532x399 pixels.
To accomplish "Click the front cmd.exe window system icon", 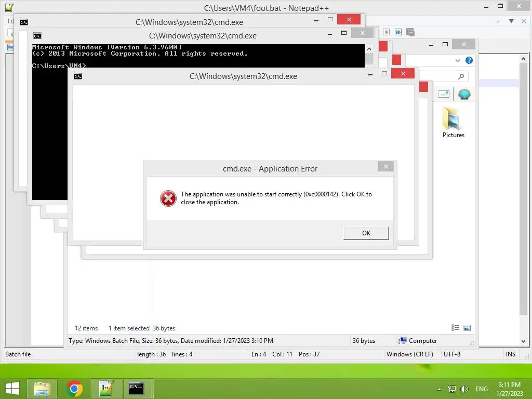I will pyautogui.click(x=78, y=76).
